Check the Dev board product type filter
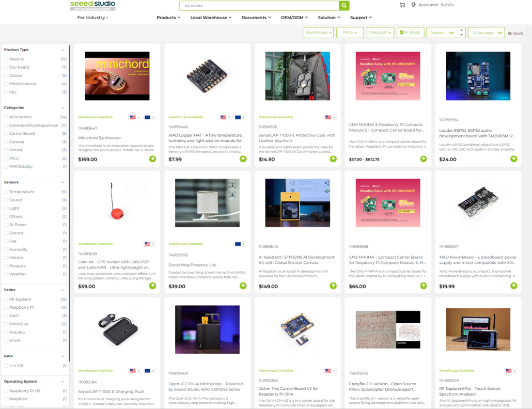The height and width of the screenshot is (409, 532). coord(6,67)
